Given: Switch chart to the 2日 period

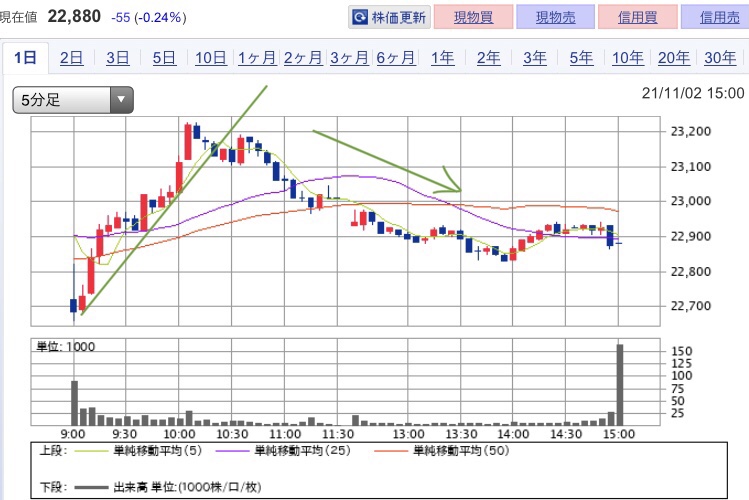Looking at the screenshot, I should [71, 58].
